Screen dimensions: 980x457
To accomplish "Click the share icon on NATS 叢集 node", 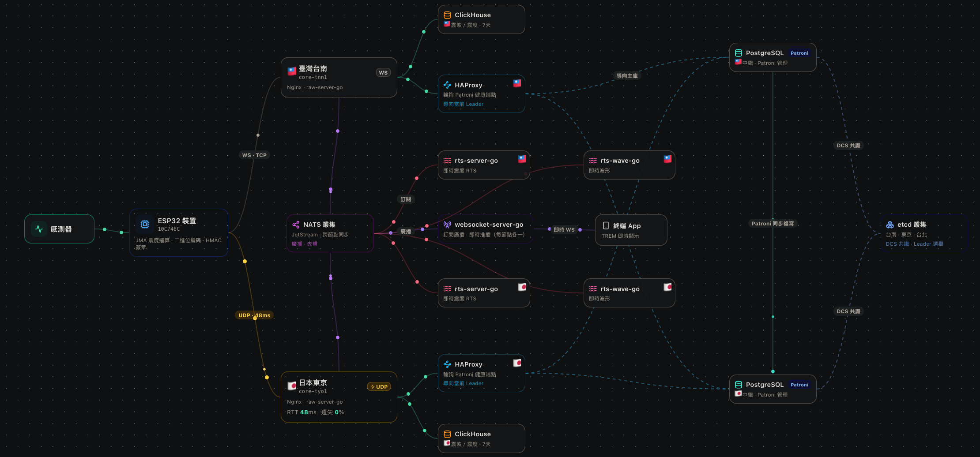I will [296, 225].
